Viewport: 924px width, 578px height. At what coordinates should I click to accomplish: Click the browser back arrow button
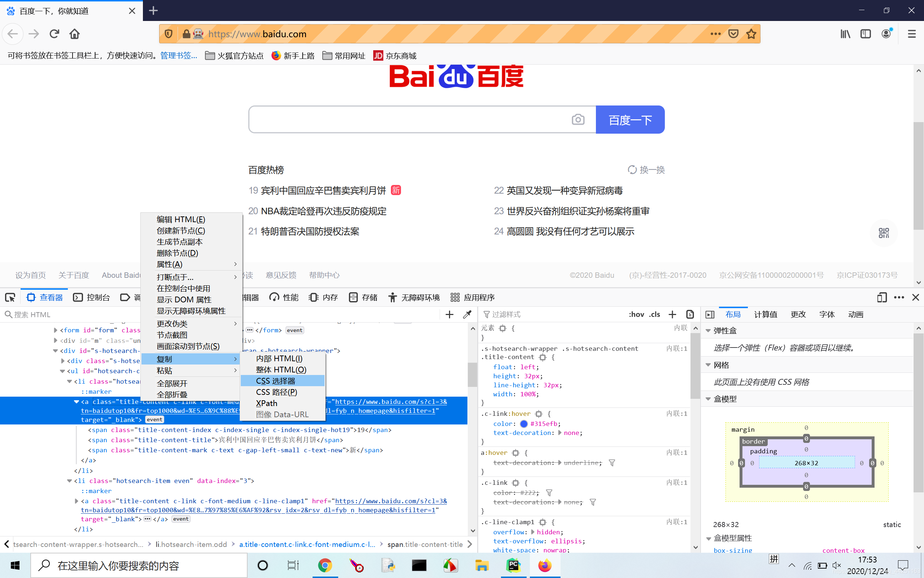coord(13,34)
